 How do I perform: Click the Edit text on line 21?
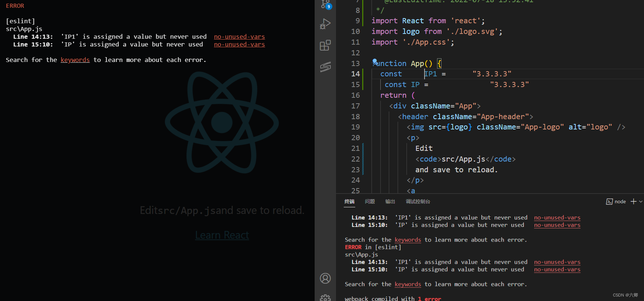(424, 148)
